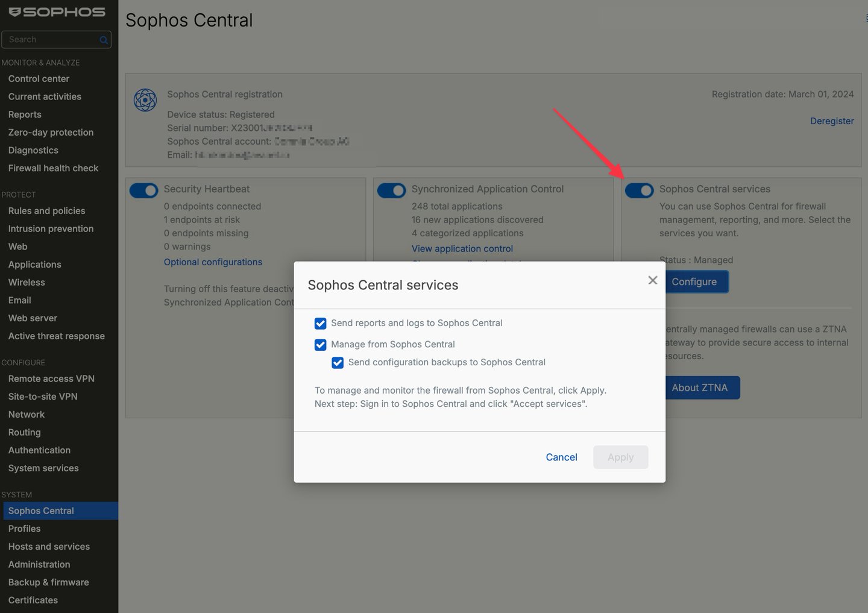Image resolution: width=868 pixels, height=613 pixels.
Task: Click the Deregister link
Action: coord(832,121)
